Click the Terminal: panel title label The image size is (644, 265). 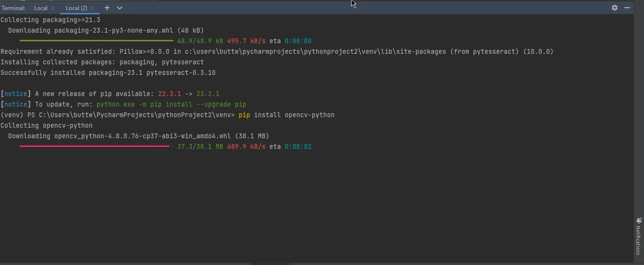coord(13,8)
